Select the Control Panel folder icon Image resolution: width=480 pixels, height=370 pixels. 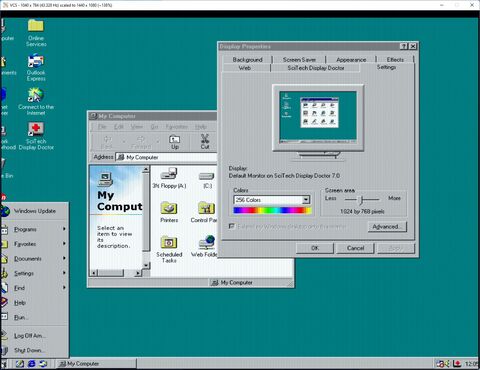(x=205, y=212)
